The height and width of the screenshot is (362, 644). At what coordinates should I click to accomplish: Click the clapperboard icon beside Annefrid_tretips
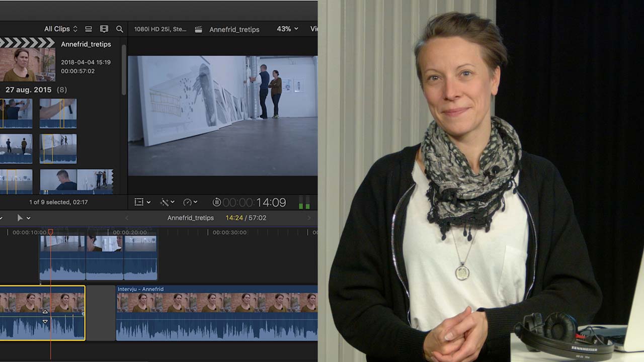coord(199,29)
